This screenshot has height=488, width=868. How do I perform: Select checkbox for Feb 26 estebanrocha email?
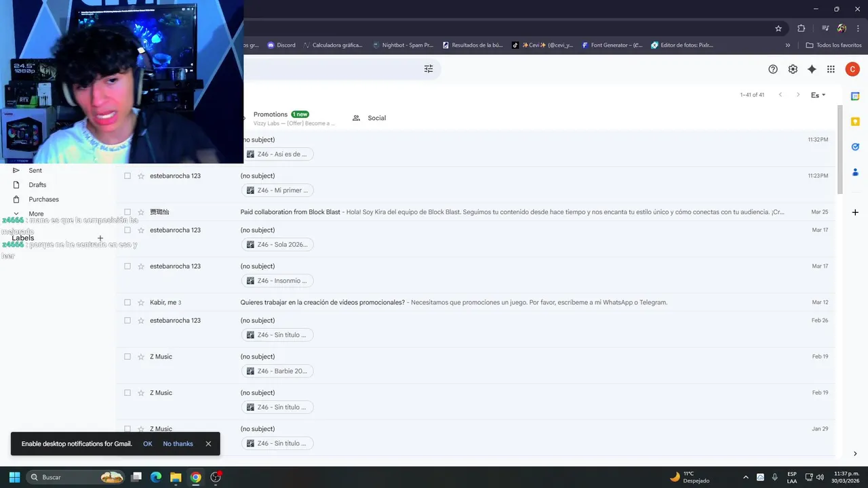click(x=127, y=321)
